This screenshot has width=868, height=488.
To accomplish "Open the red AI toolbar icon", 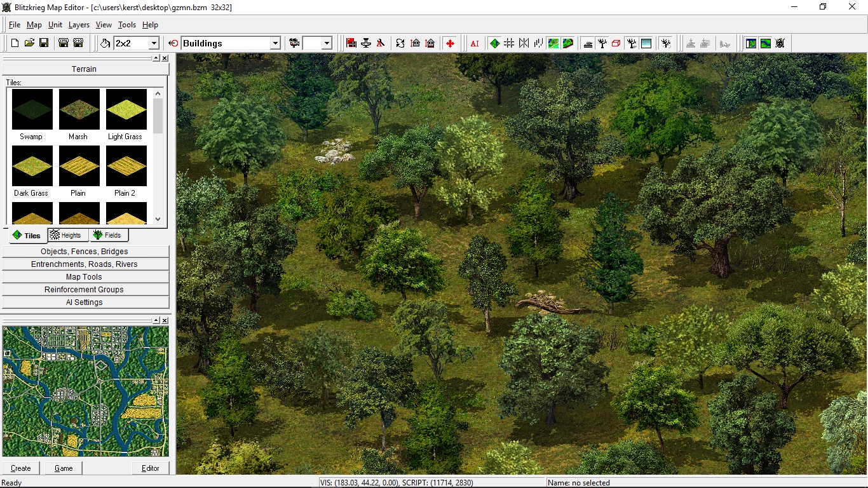I will click(x=475, y=43).
